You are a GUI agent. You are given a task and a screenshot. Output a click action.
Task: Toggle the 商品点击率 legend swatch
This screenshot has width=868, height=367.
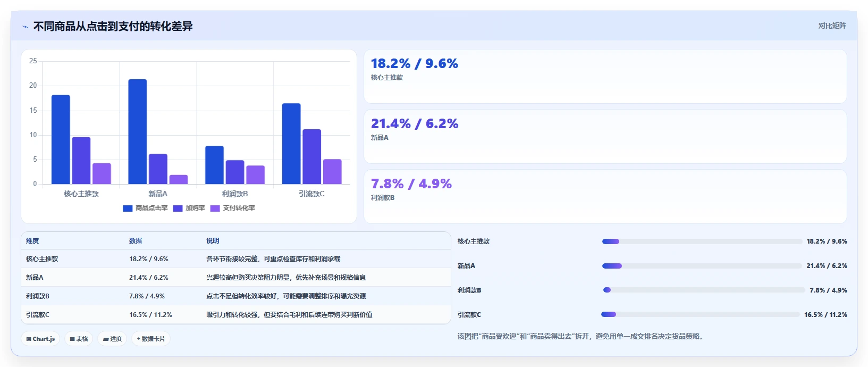coord(128,208)
